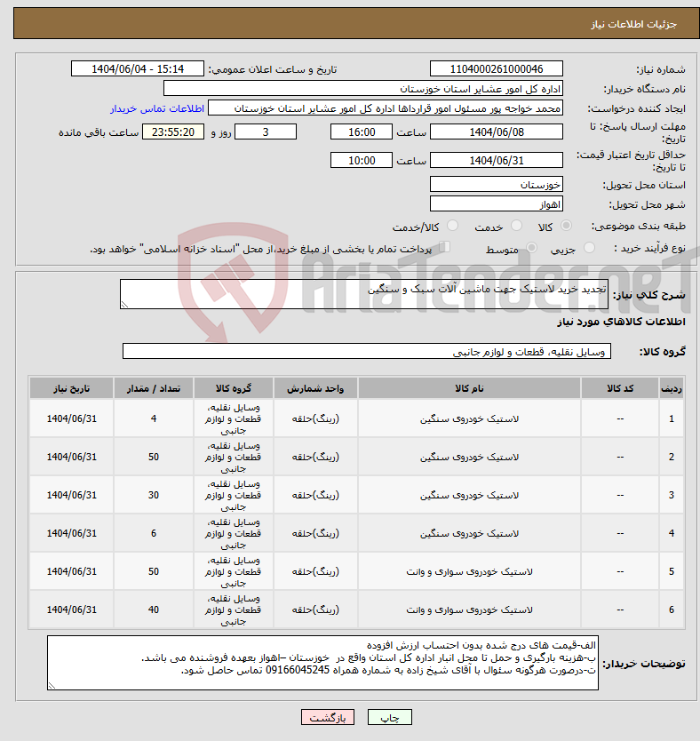
Task: Click quantity 50 in row 2
Action: pyautogui.click(x=154, y=457)
